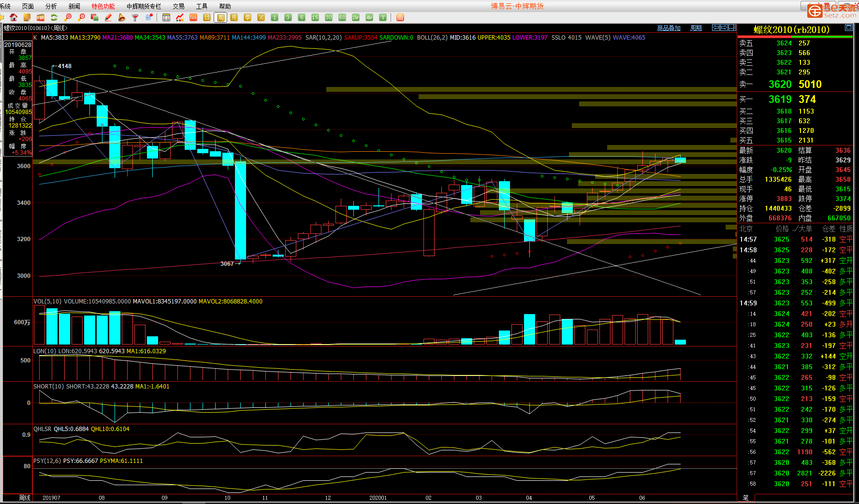This screenshot has width=859, height=504.
Task: Select the 笔 tab at bottom right
Action: coord(745,498)
